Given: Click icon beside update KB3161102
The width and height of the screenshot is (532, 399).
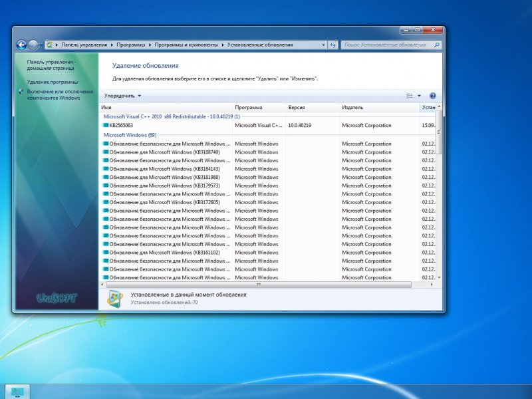Looking at the screenshot, I should click(106, 253).
